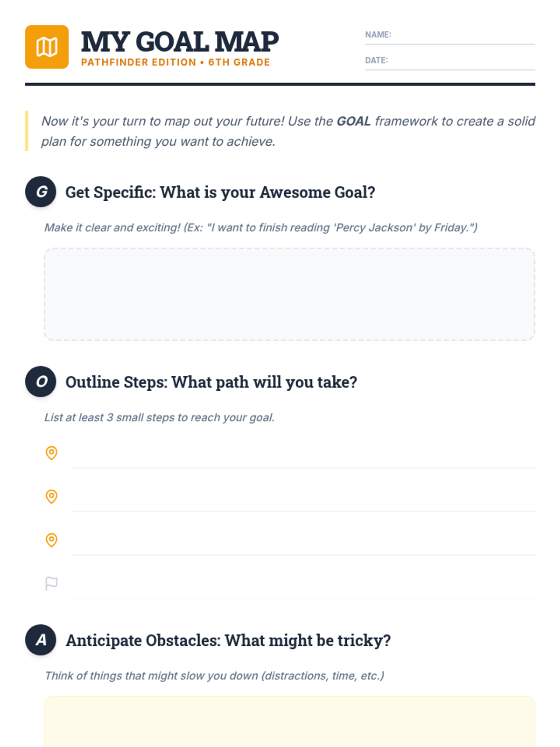The width and height of the screenshot is (560, 747).
Task: Click the gray flag icon
Action: click(51, 584)
